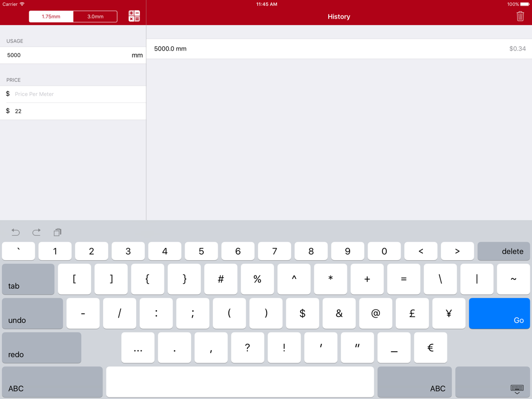Hit the blue Go key
The height and width of the screenshot is (399, 532).
pyautogui.click(x=499, y=313)
